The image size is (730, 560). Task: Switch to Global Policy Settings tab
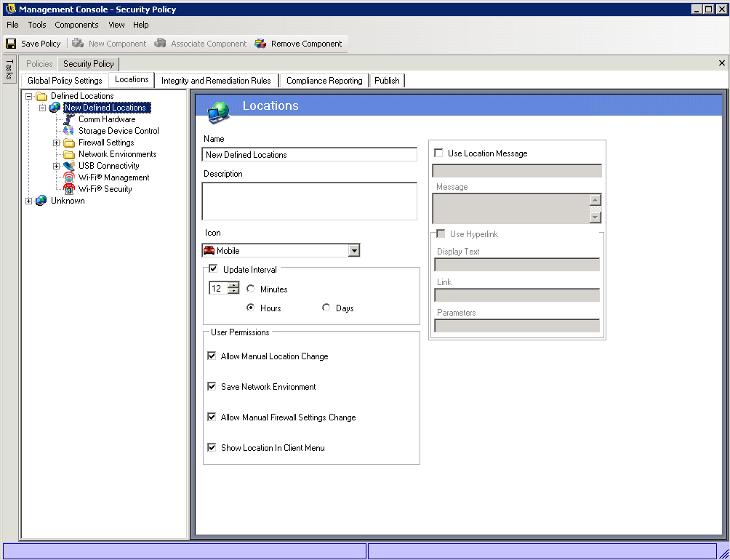click(x=65, y=81)
